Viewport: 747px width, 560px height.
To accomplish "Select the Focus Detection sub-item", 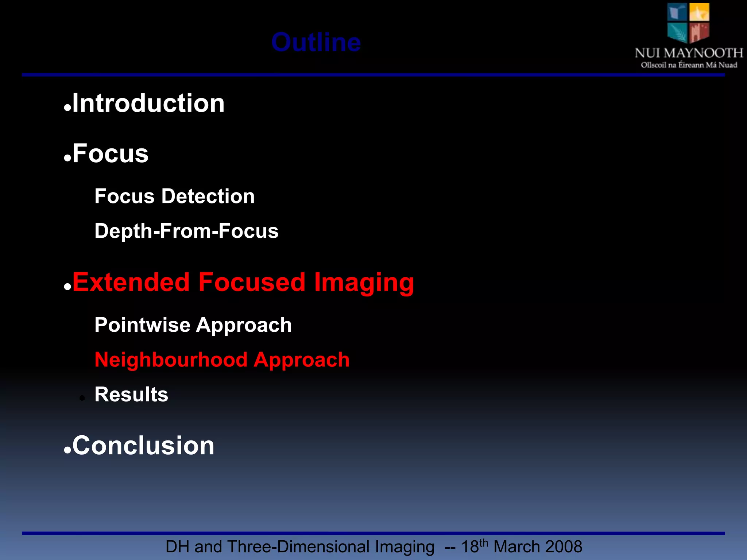I will tap(174, 197).
